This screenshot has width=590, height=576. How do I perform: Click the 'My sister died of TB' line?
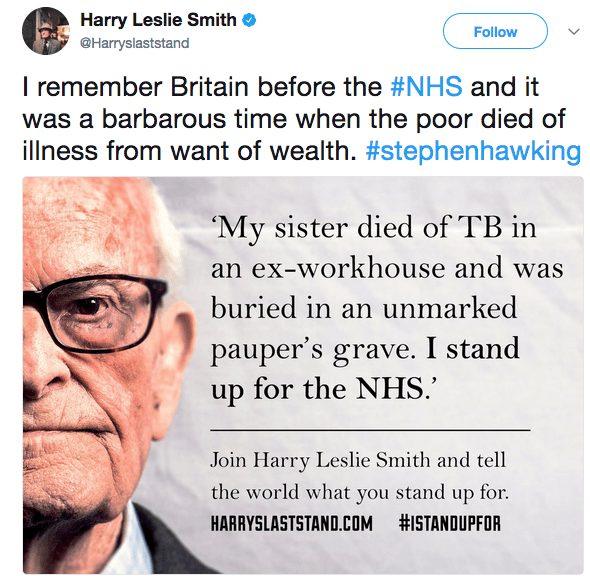point(374,229)
